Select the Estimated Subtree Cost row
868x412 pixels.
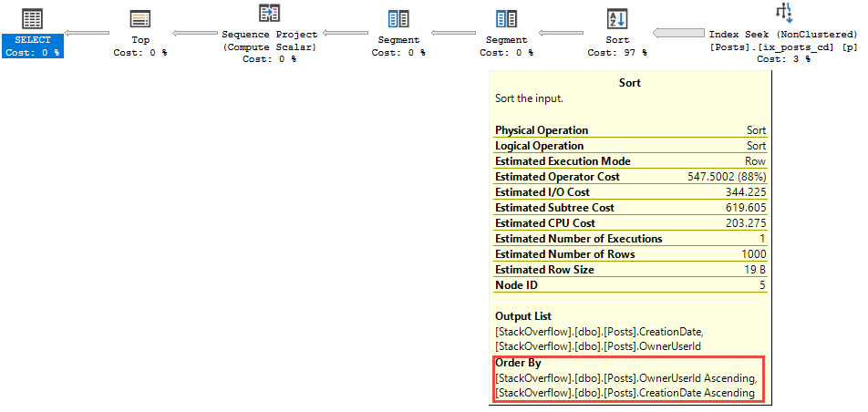630,208
